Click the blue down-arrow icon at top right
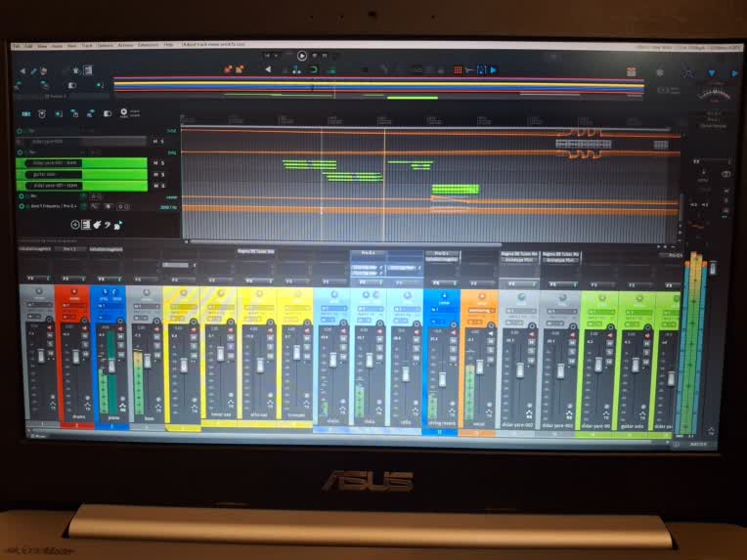Screen dimensions: 747x560 coord(711,73)
